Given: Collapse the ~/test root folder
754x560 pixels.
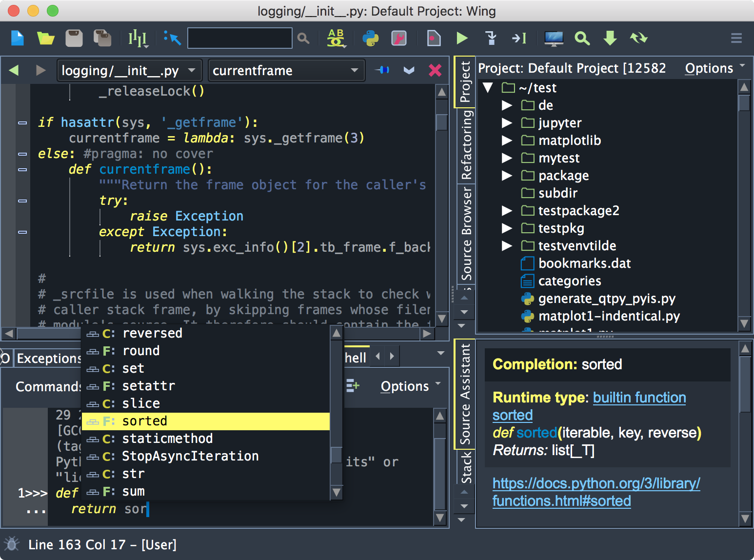Looking at the screenshot, I should [488, 88].
